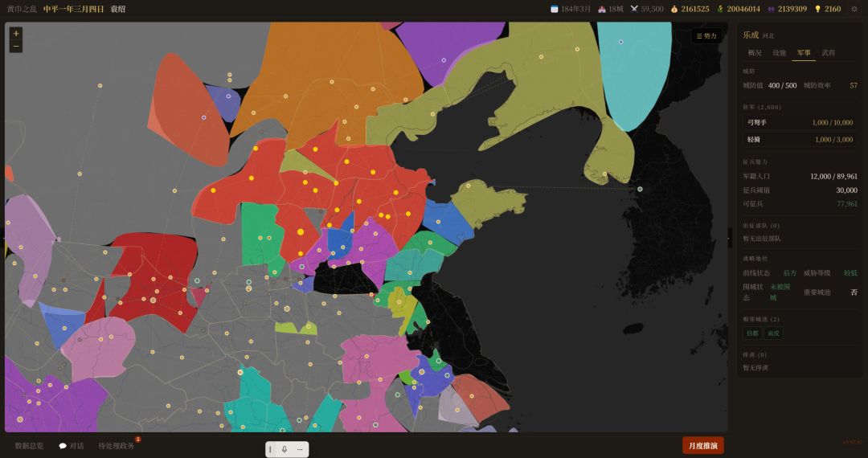Collapse the right side panel handle

pyautogui.click(x=730, y=238)
